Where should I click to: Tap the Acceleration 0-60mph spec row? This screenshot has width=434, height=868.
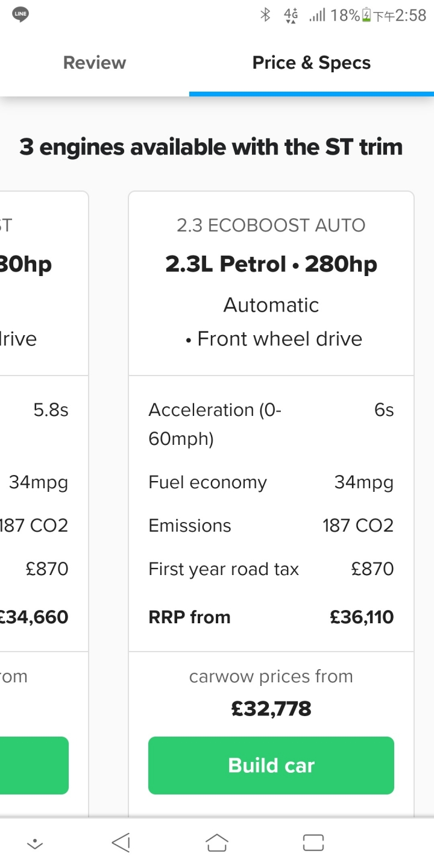[271, 424]
